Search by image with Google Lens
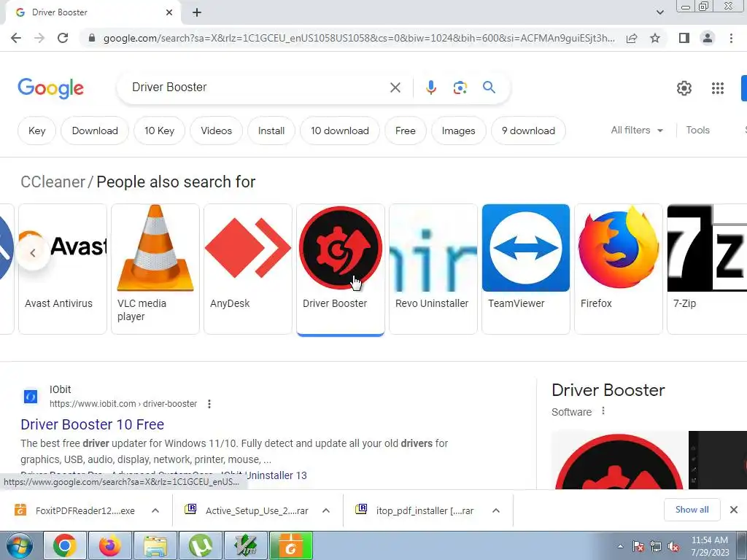This screenshot has width=747, height=560. pos(460,87)
